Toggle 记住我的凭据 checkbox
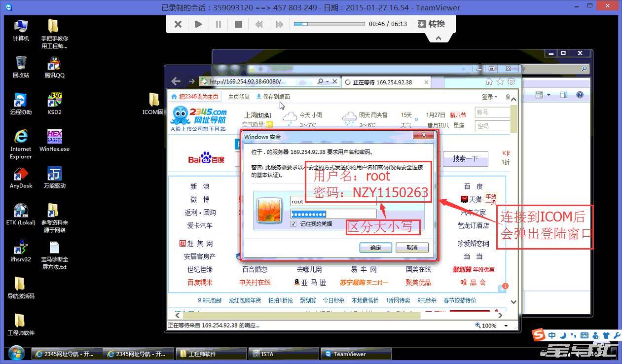This screenshot has width=622, height=364. (294, 224)
